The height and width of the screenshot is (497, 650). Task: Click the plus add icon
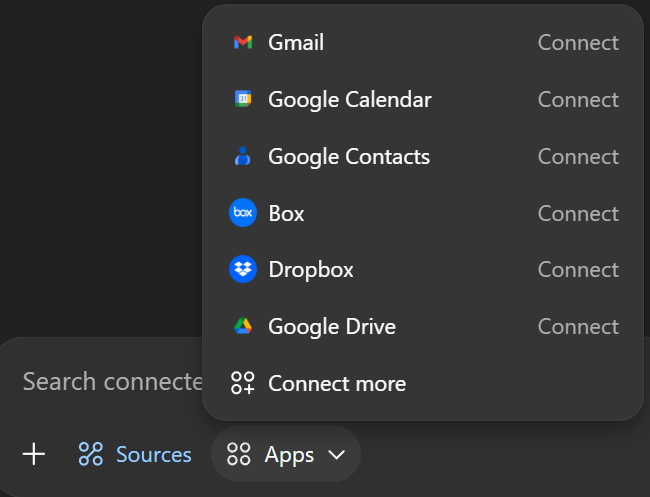pos(34,454)
